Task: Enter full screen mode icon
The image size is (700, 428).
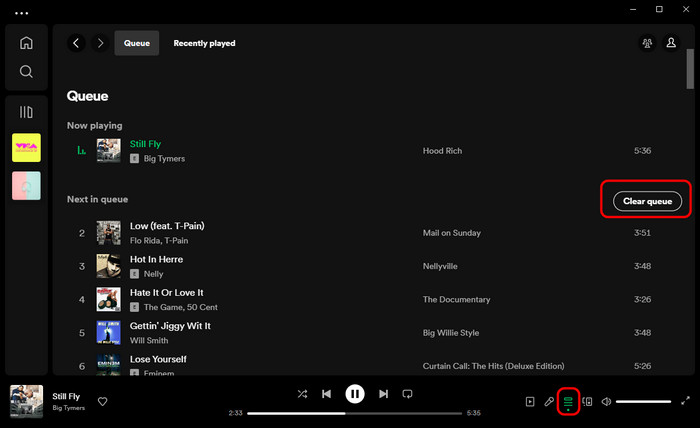Action: pyautogui.click(x=685, y=401)
